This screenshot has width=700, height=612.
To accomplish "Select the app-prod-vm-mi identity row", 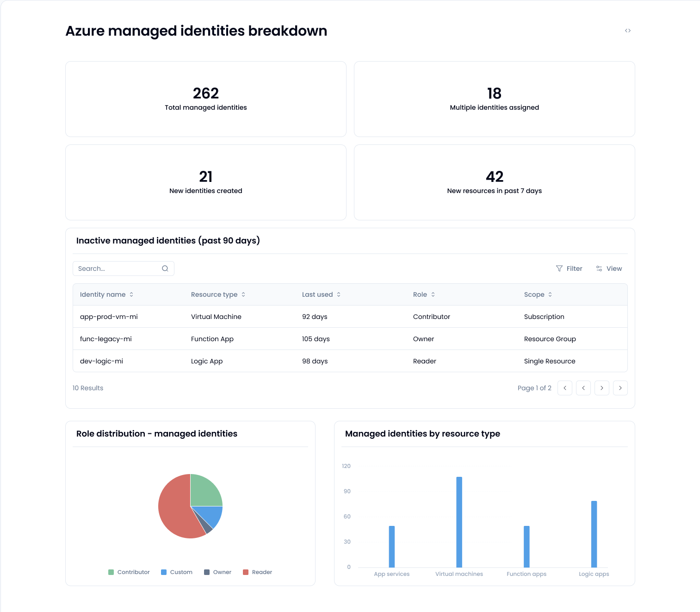I will coord(350,317).
